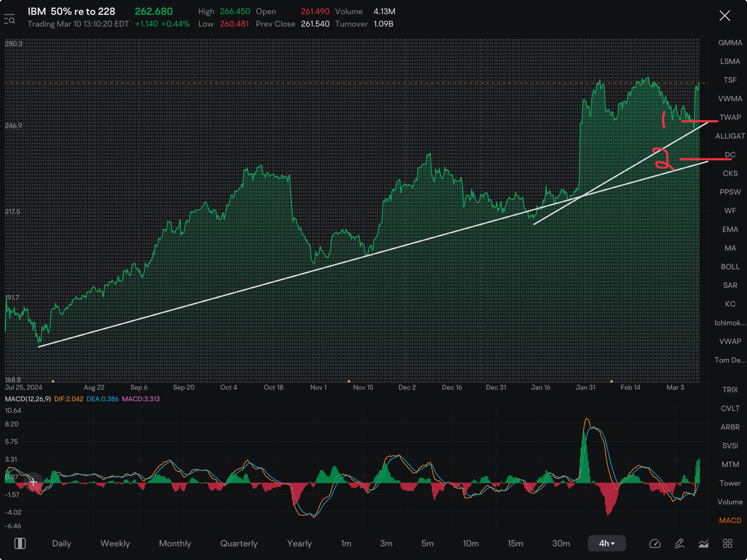Viewport: 747px width, 560px height.
Task: Toggle the active MACD sub-indicator
Action: pos(730,521)
